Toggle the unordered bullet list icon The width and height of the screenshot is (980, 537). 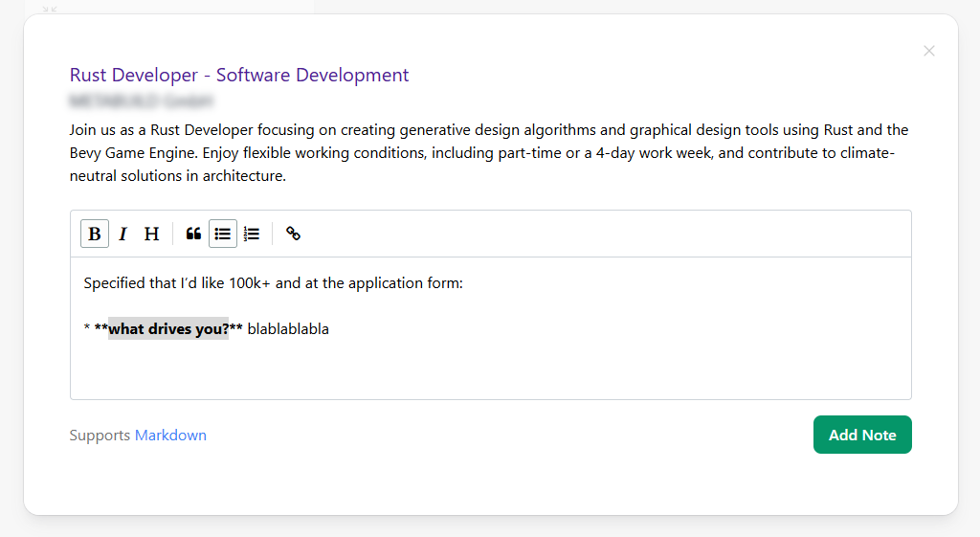point(222,234)
